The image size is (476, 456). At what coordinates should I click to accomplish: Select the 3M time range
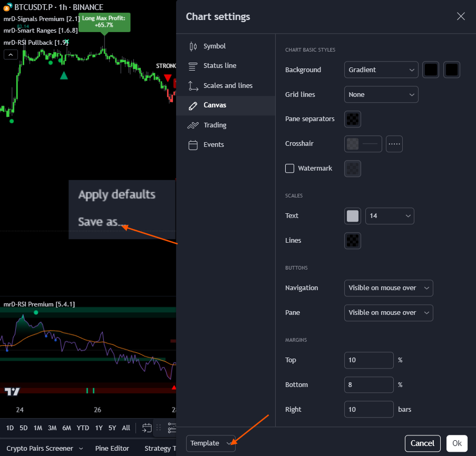(52, 428)
